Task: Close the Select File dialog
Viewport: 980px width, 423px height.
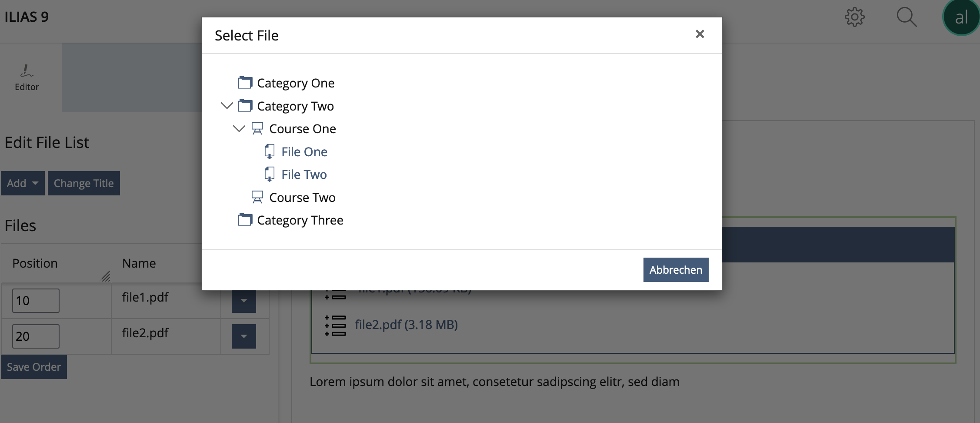Action: pyautogui.click(x=700, y=34)
